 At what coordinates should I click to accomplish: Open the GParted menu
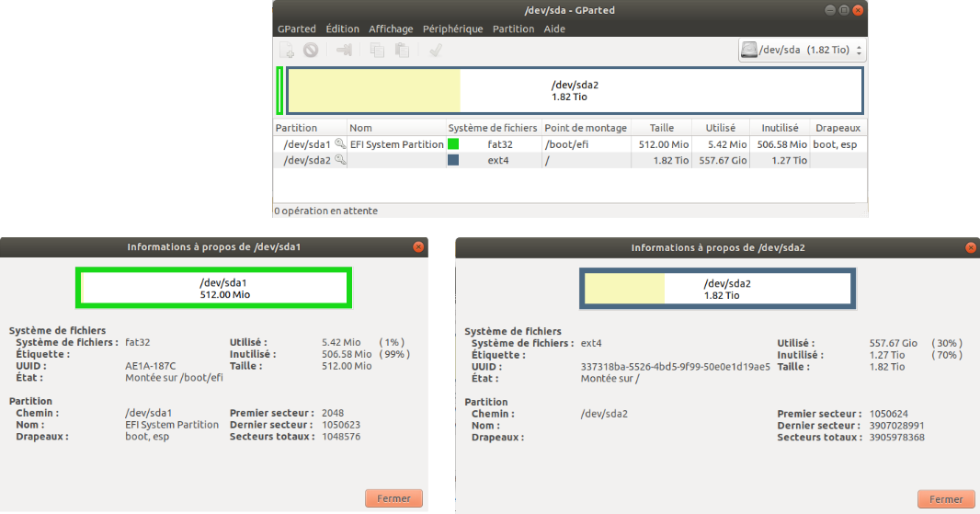tap(297, 29)
